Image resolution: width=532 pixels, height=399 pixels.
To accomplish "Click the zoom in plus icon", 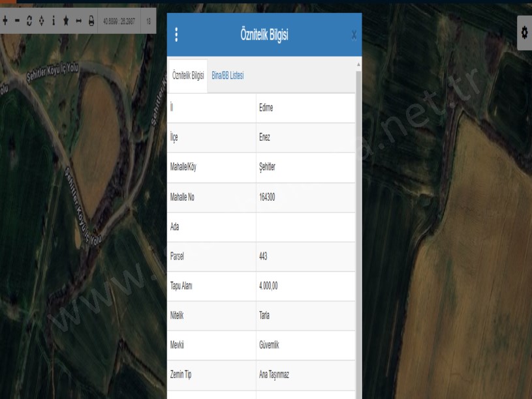I will pyautogui.click(x=5, y=21).
